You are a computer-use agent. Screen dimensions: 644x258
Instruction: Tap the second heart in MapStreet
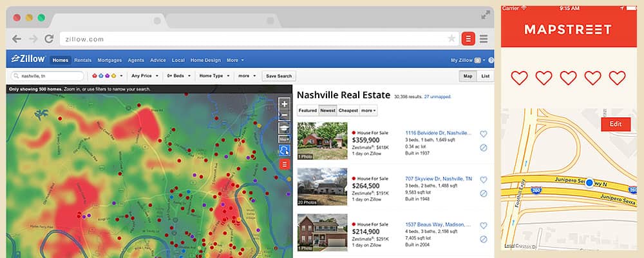click(544, 78)
